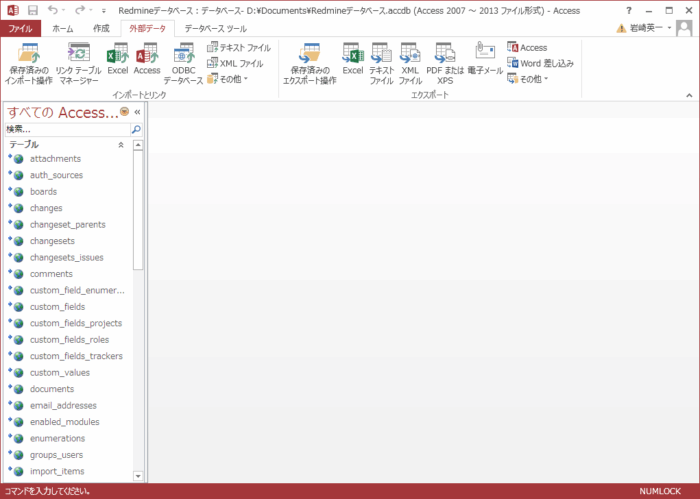Click the navigation scrollbar down arrow
This screenshot has height=499, width=700.
(138, 476)
